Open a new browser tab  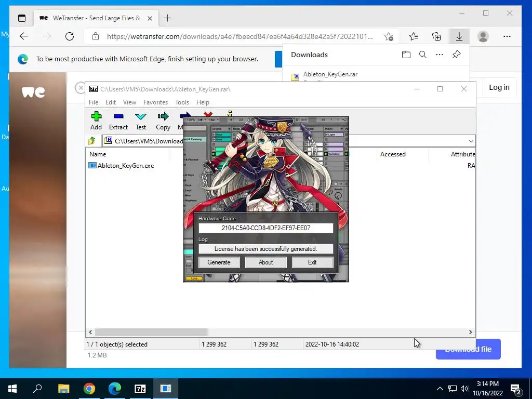coord(168,18)
